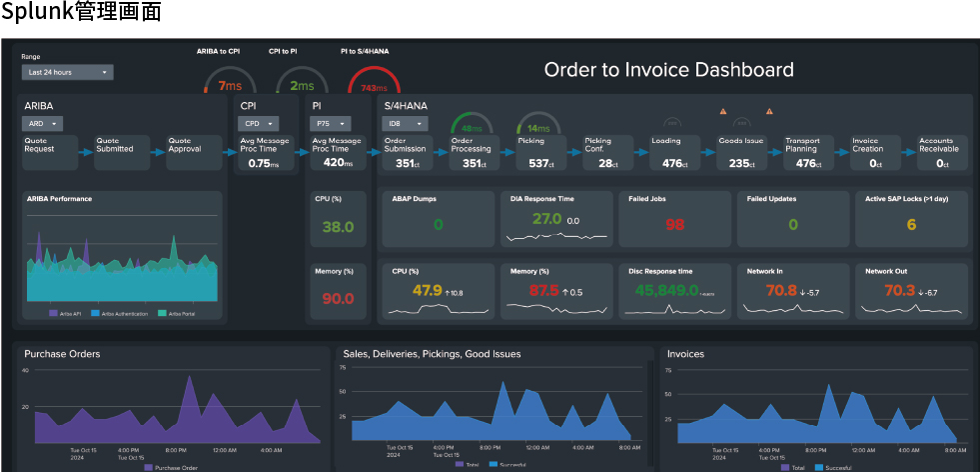This screenshot has height=472, width=980.
Task: Open the Network In 70.8 tile
Action: [x=793, y=291]
